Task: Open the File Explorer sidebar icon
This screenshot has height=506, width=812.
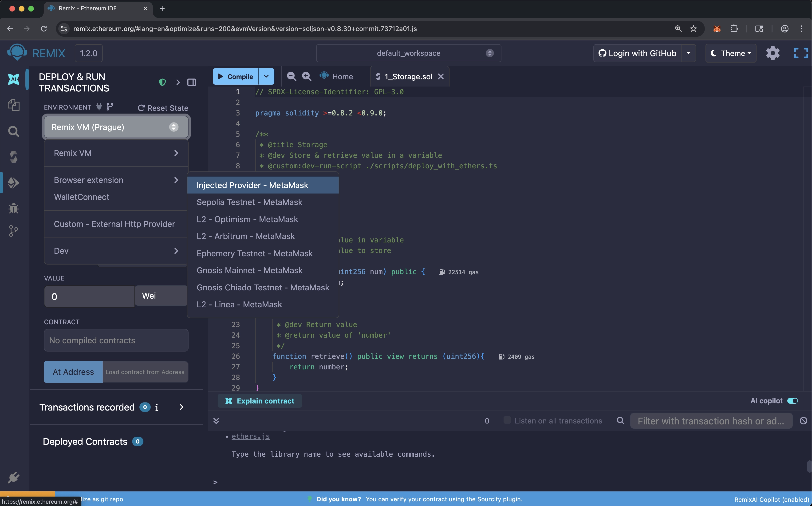Action: click(13, 105)
